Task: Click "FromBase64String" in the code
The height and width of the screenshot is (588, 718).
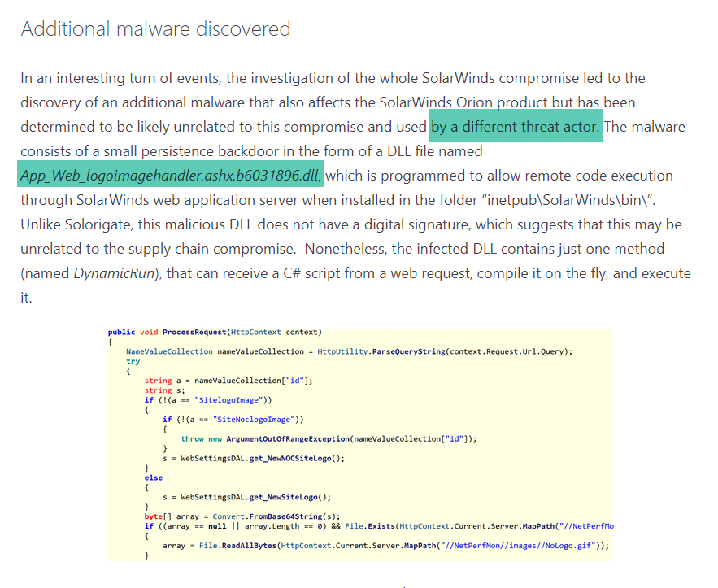Action: 285,516
